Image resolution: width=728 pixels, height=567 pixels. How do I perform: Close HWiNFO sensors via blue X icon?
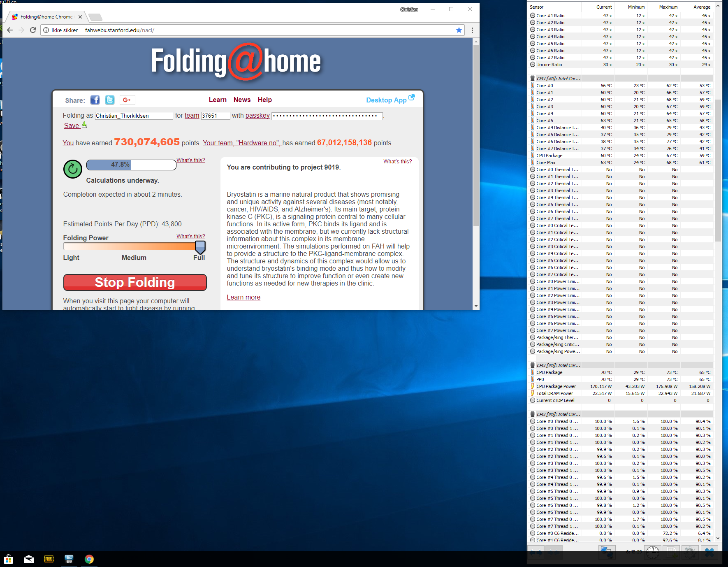tap(709, 552)
